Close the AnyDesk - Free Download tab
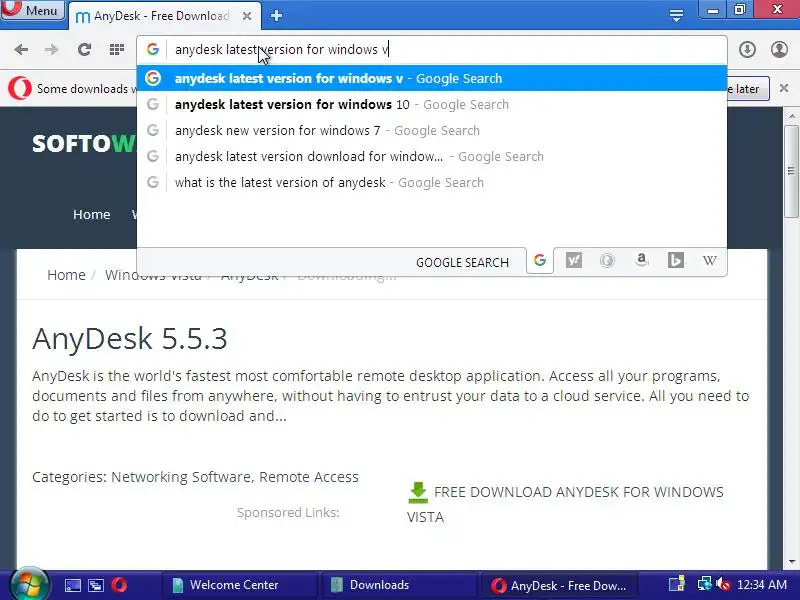 (x=247, y=16)
